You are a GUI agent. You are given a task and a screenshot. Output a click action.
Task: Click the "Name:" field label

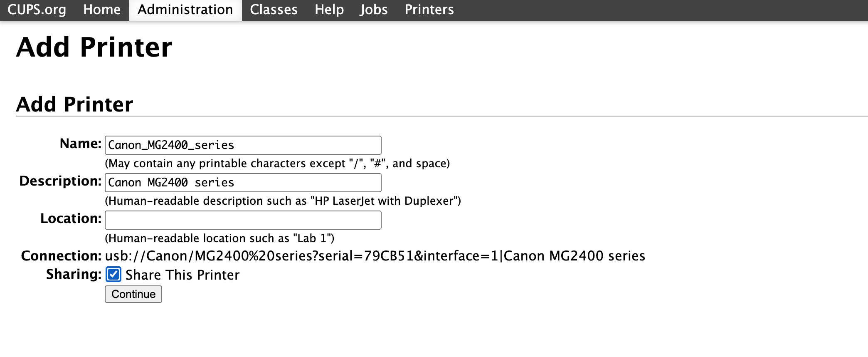[81, 144]
